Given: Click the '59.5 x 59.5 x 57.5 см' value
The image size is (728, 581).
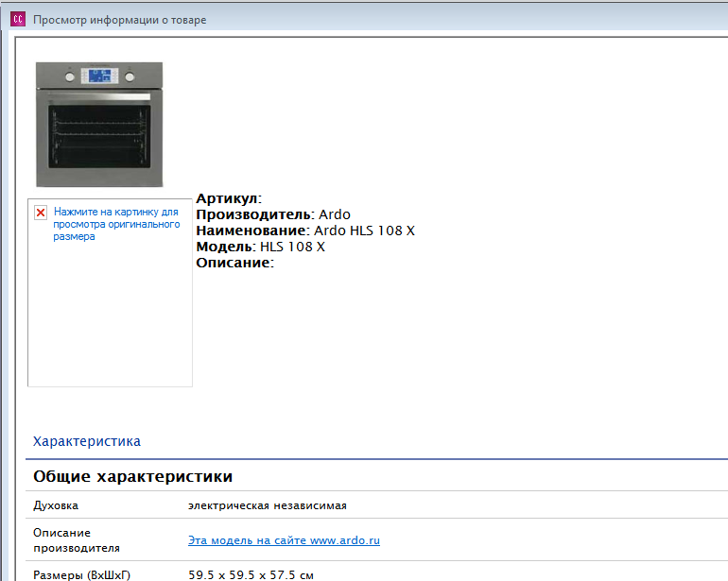Looking at the screenshot, I should 251,575.
